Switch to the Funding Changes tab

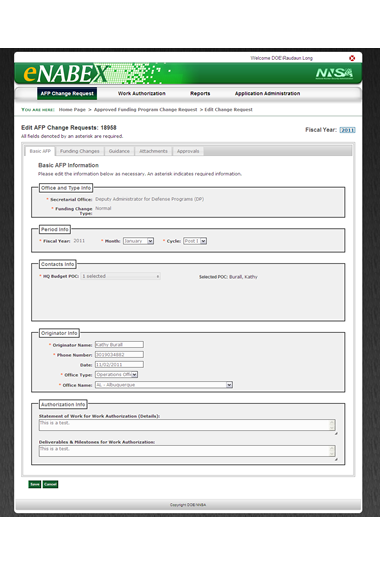79,151
